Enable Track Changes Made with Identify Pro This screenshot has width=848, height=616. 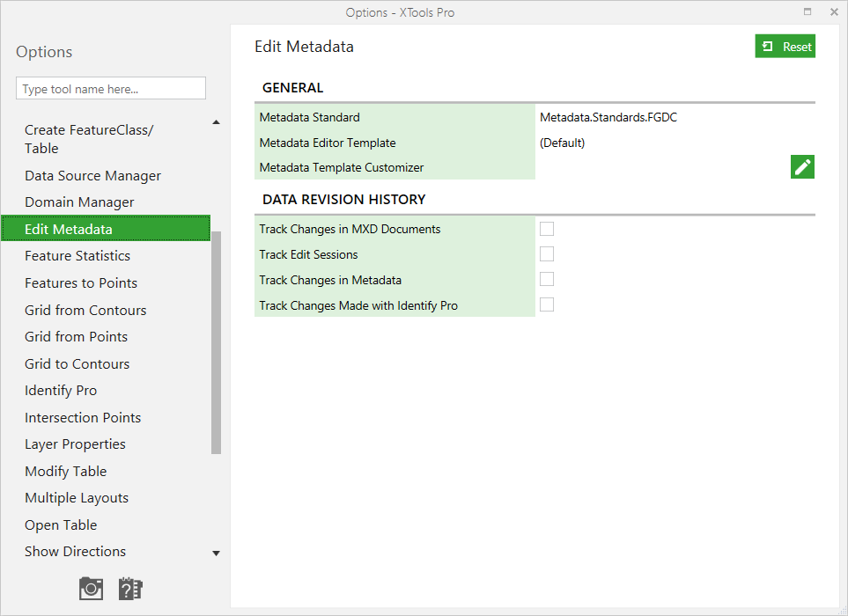547,304
